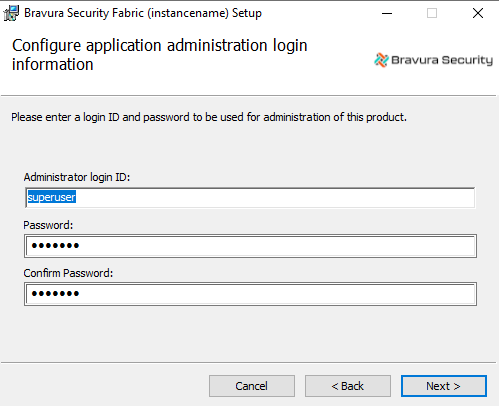Click the Administrator login ID label
This screenshot has height=406, width=499.
pos(77,177)
